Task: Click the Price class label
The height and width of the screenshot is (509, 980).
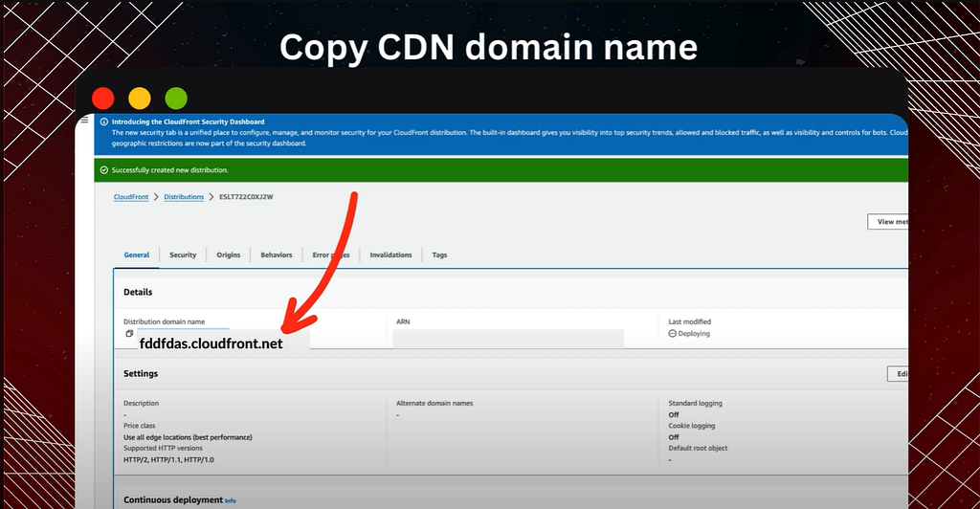Action: pos(140,426)
